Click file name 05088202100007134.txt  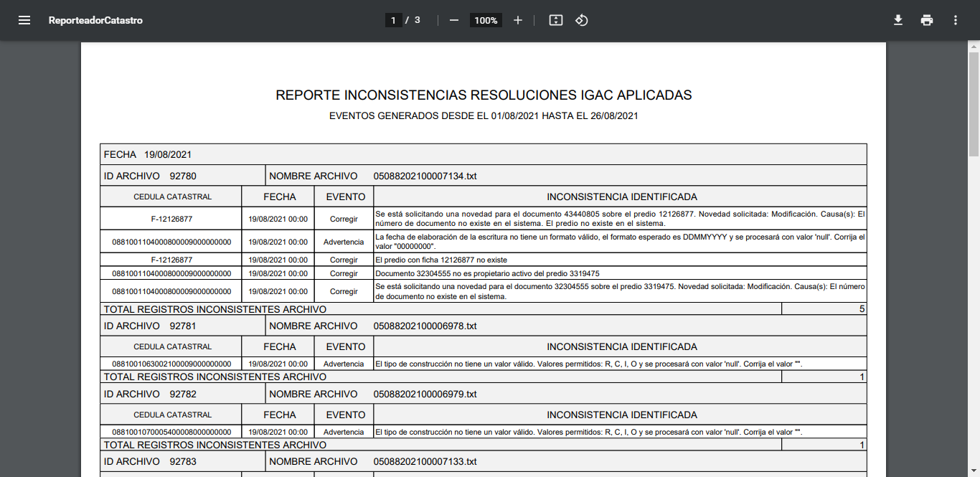tap(425, 176)
